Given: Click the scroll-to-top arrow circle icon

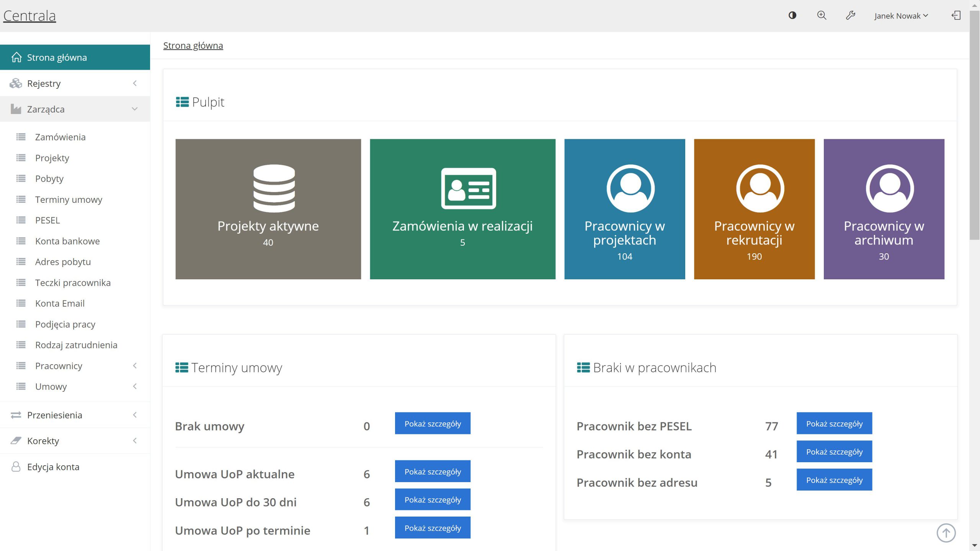Looking at the screenshot, I should coord(946,533).
